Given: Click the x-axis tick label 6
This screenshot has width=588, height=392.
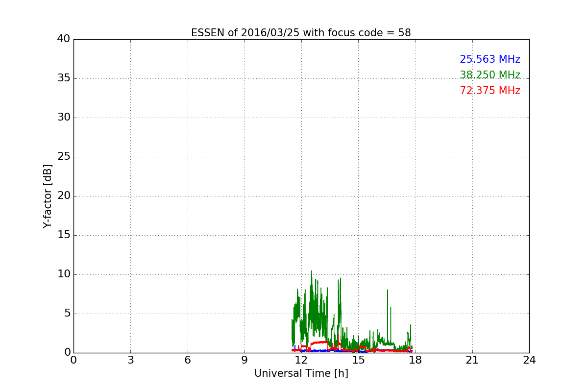Looking at the screenshot, I should coord(187,360).
